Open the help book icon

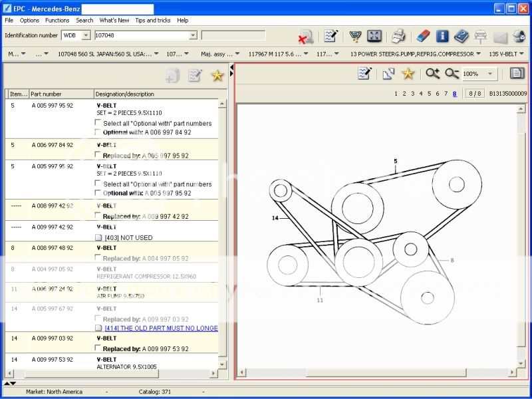(461, 36)
